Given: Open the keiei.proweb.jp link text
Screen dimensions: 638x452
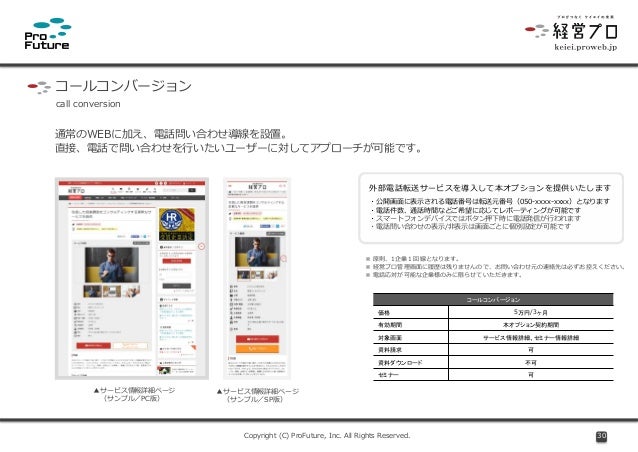Looking at the screenshot, I should tap(586, 47).
